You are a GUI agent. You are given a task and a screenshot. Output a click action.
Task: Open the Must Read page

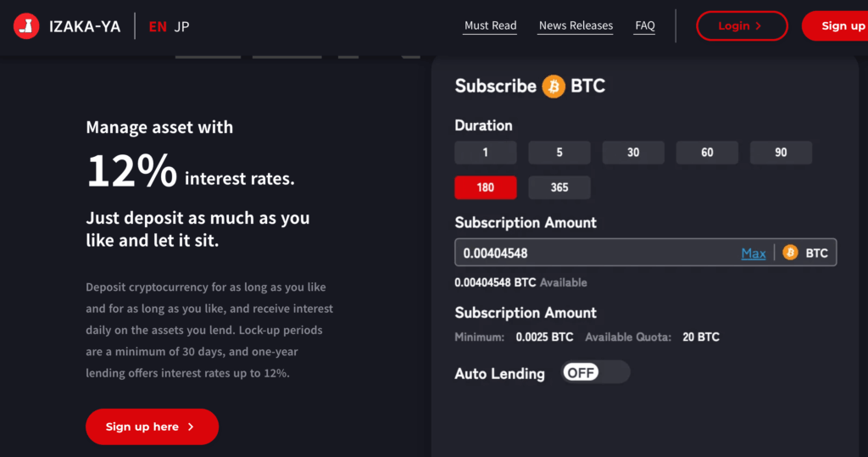pyautogui.click(x=491, y=25)
